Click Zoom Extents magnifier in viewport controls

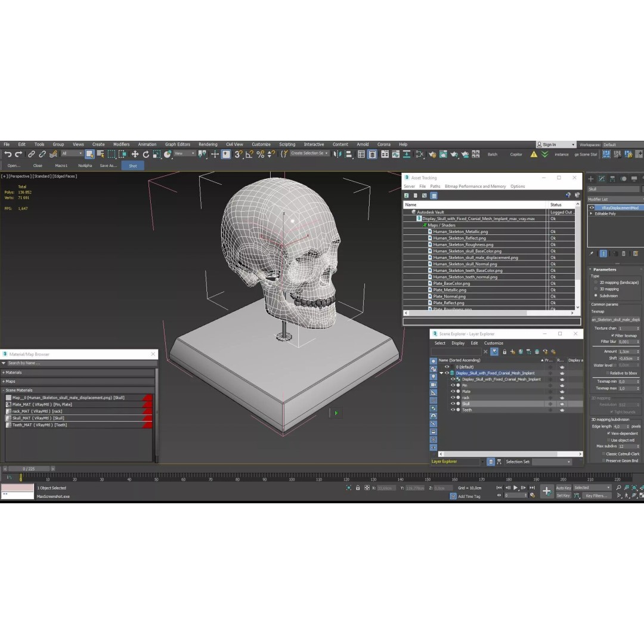(618, 488)
